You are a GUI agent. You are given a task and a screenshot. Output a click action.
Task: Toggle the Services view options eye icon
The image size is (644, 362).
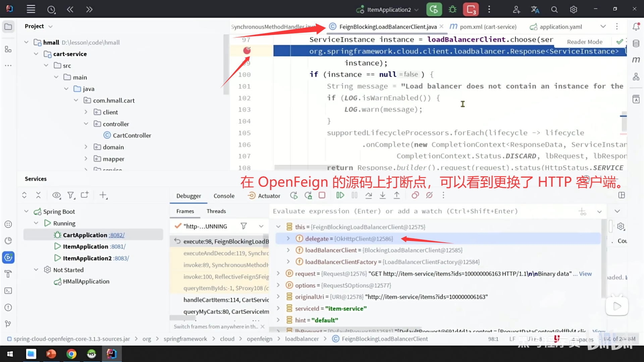coord(56,195)
